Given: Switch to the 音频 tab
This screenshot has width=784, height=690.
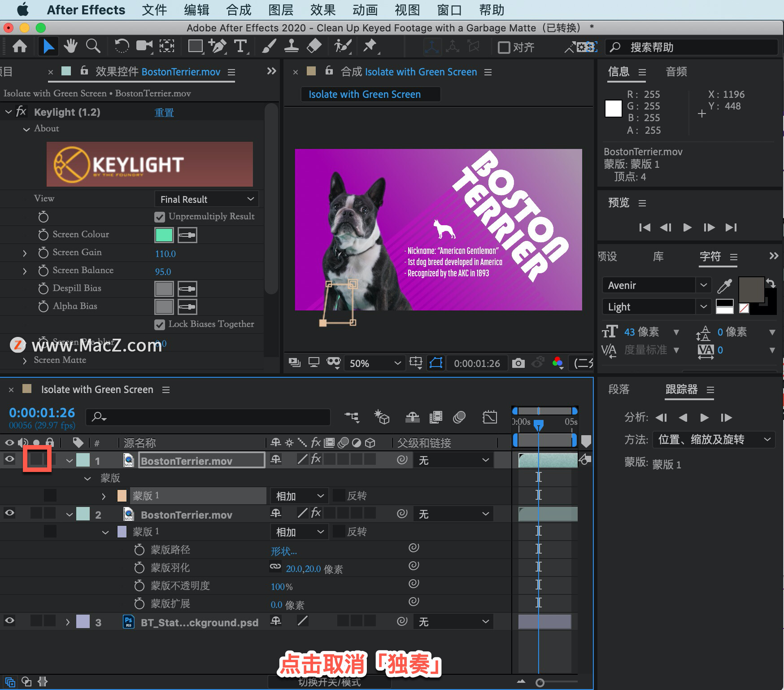Looking at the screenshot, I should 676,72.
